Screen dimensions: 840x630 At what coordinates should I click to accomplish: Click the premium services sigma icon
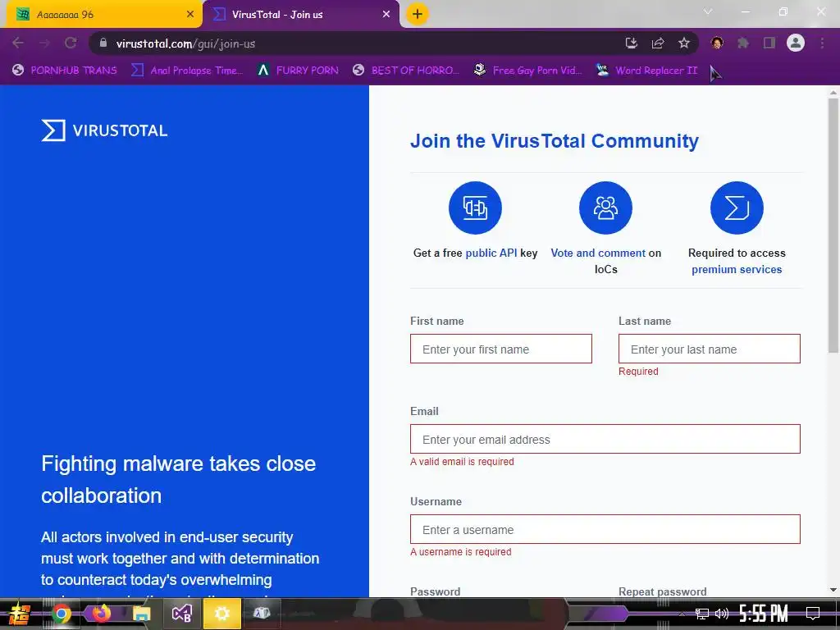(737, 208)
